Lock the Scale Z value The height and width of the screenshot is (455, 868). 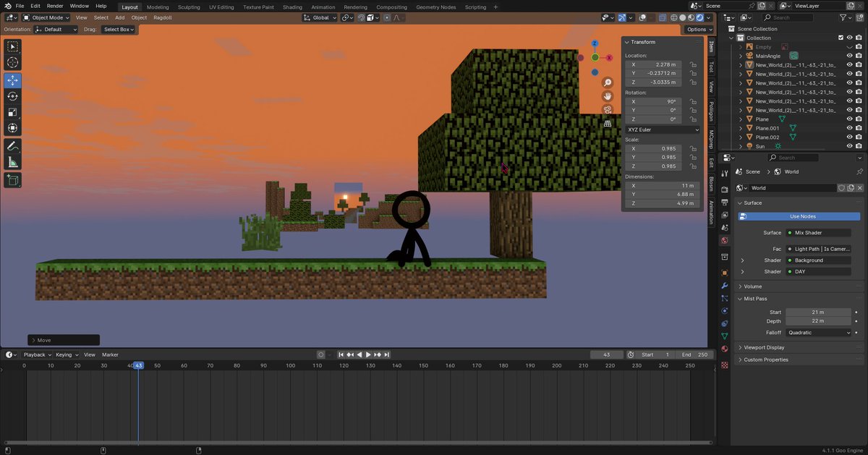tap(693, 166)
